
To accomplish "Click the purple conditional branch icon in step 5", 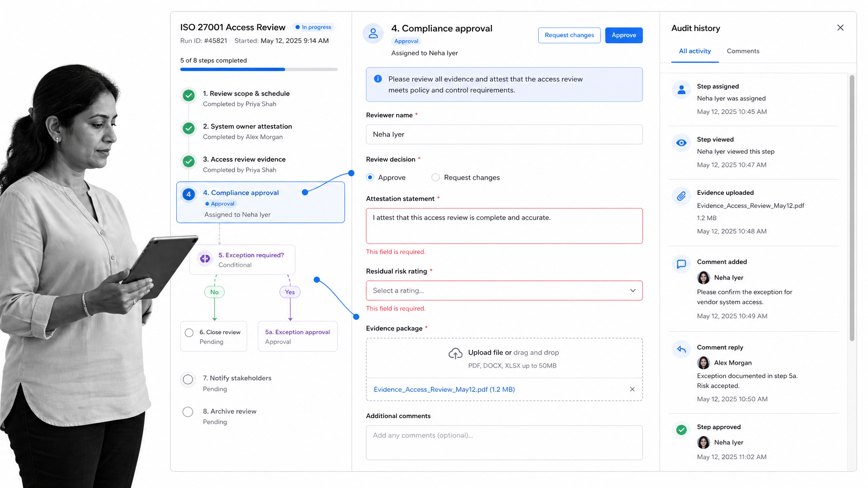I will pyautogui.click(x=205, y=258).
